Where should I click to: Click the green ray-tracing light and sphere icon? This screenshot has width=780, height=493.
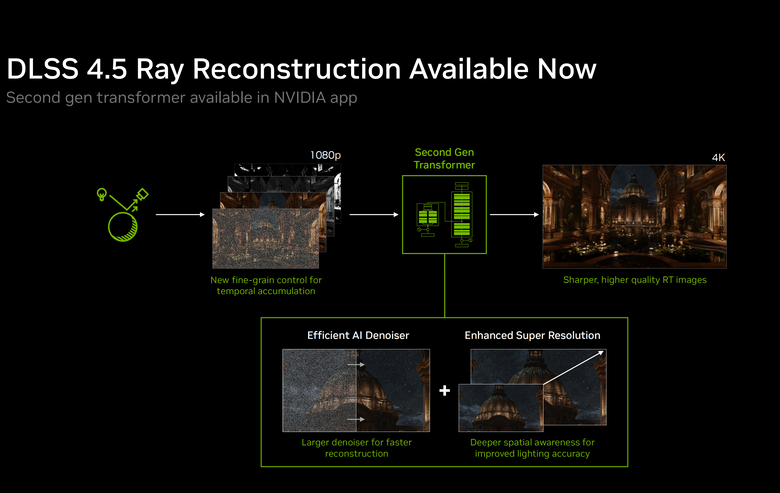(x=122, y=214)
